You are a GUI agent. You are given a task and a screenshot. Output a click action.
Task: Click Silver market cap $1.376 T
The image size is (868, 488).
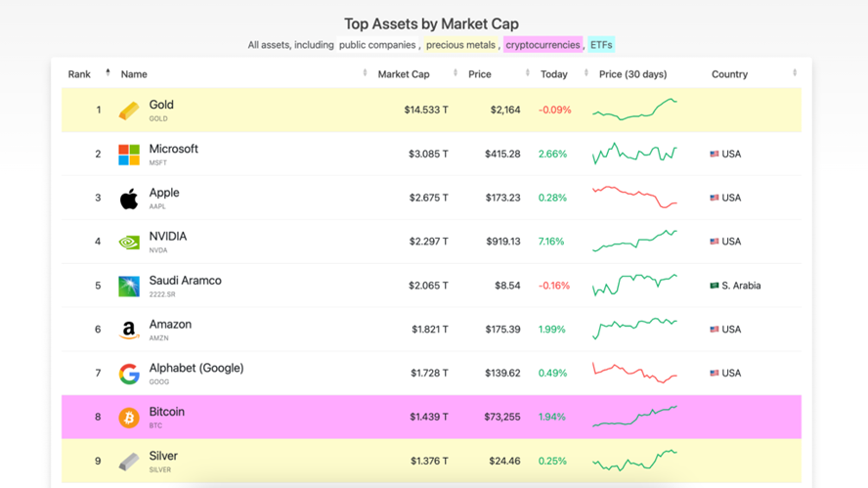(429, 461)
